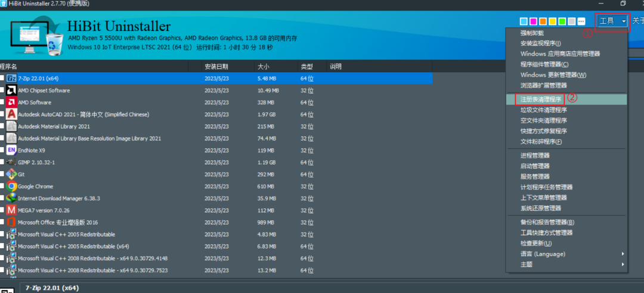The height and width of the screenshot is (293, 644).
Task: Open 注册表清理程序 menu entry
Action: point(566,99)
